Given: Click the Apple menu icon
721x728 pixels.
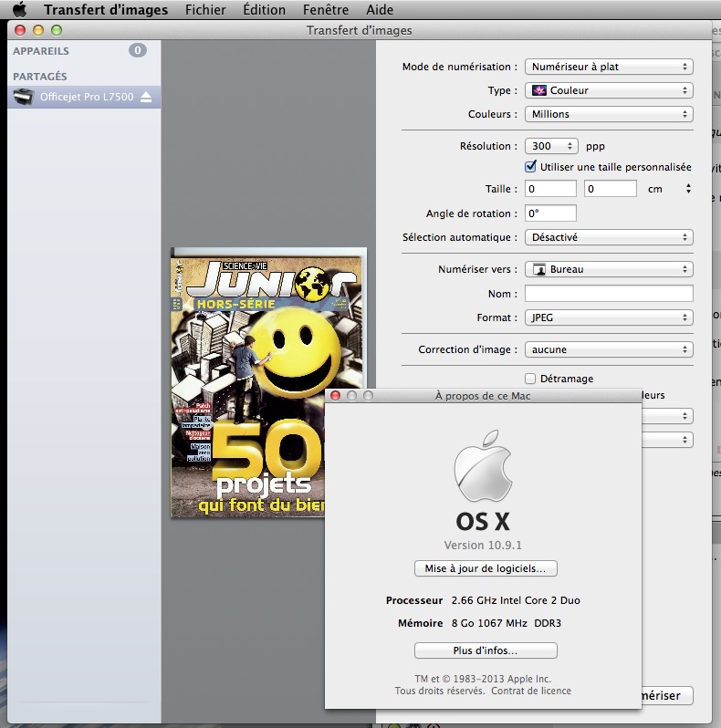Looking at the screenshot, I should tap(19, 10).
